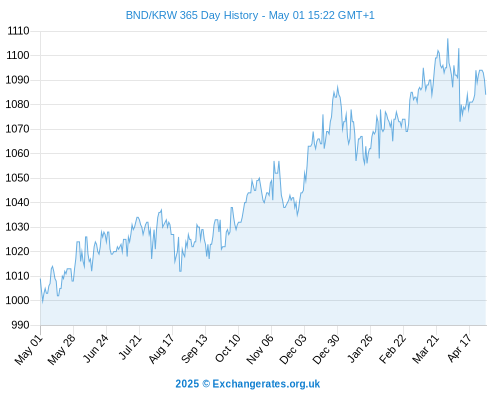This screenshot has width=495, height=400.
Task: Click the Exchangerates.org.uk copyright footer text
Action: [x=248, y=384]
